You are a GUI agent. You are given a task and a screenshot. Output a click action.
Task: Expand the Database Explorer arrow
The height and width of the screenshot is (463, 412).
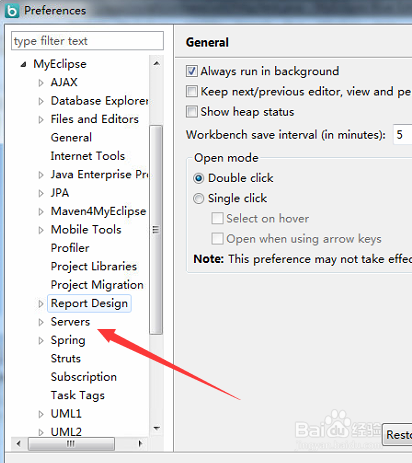pos(41,101)
